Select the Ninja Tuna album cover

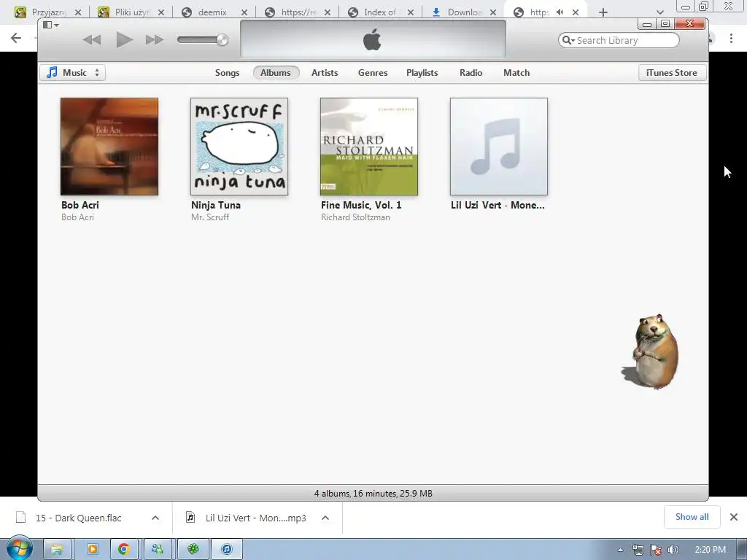[239, 147]
